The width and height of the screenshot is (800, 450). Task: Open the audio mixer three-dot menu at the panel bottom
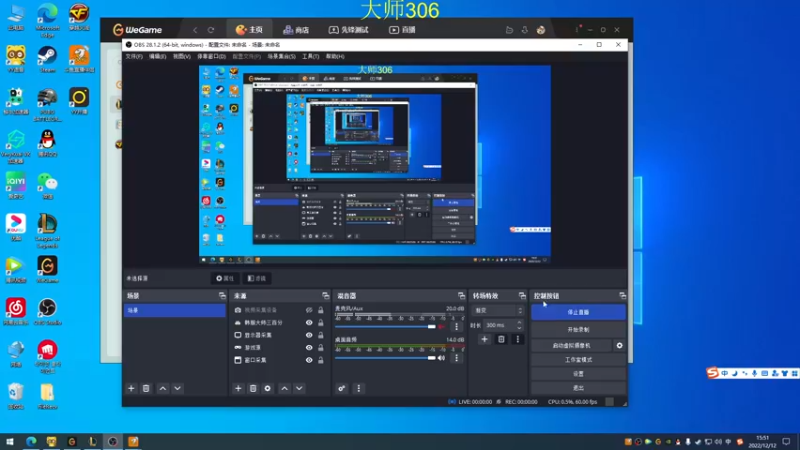[359, 388]
